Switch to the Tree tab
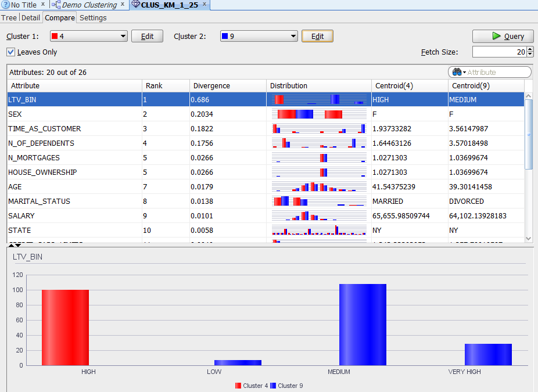 click(9, 18)
